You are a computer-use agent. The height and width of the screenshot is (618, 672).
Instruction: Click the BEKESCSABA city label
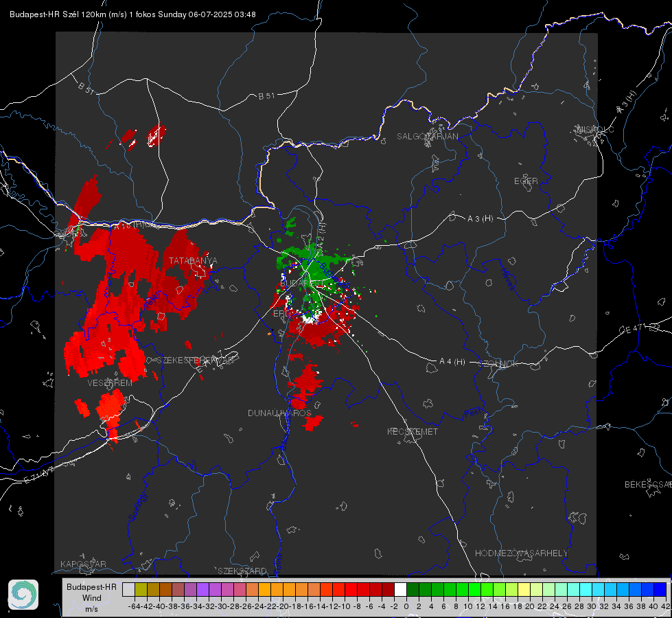[x=648, y=485]
